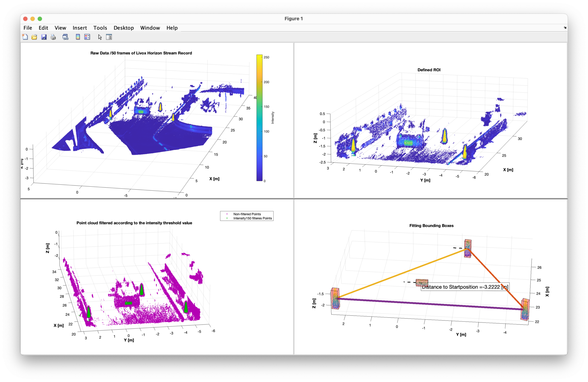588x382 pixels.
Task: Print the figure with the printer icon
Action: 53,37
